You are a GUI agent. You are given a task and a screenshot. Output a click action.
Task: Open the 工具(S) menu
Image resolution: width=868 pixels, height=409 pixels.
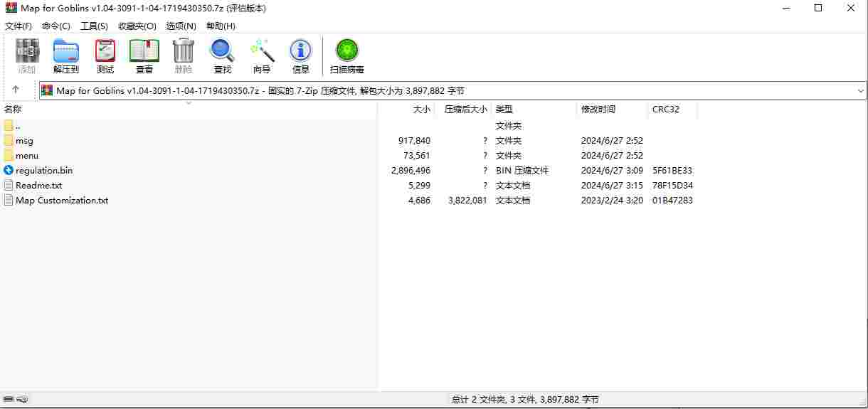click(94, 26)
